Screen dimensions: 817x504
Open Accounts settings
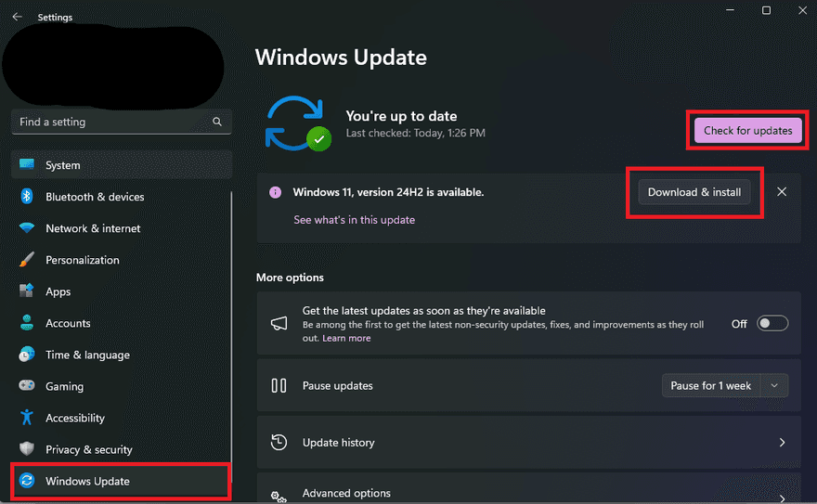pos(122,323)
